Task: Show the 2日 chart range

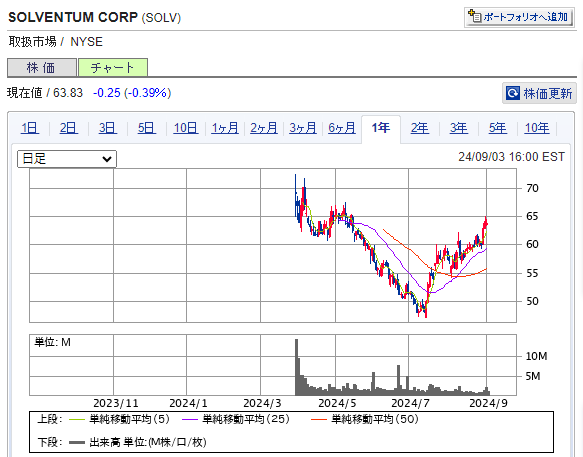Action: (x=68, y=128)
